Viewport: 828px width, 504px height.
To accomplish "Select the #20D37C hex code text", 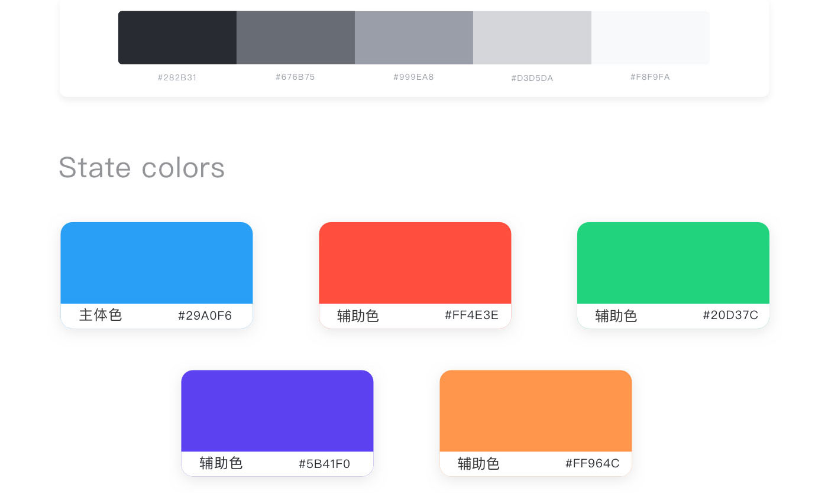I will 730,316.
